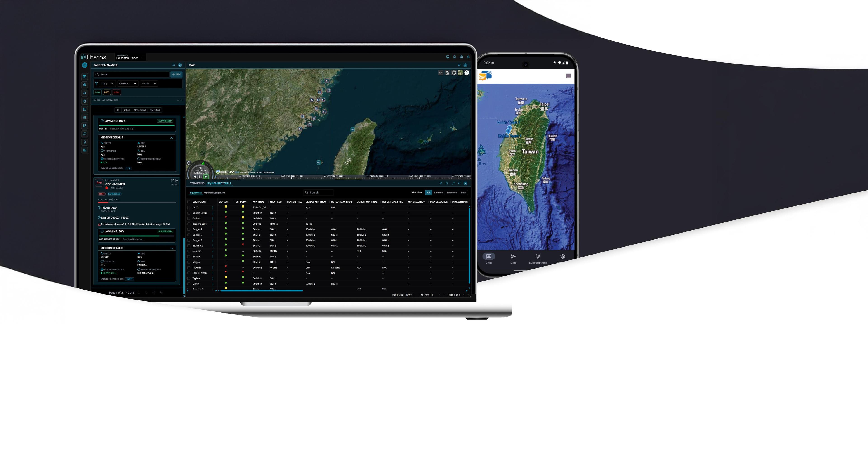
Task: Click the map Home view icon
Action: coord(447,73)
